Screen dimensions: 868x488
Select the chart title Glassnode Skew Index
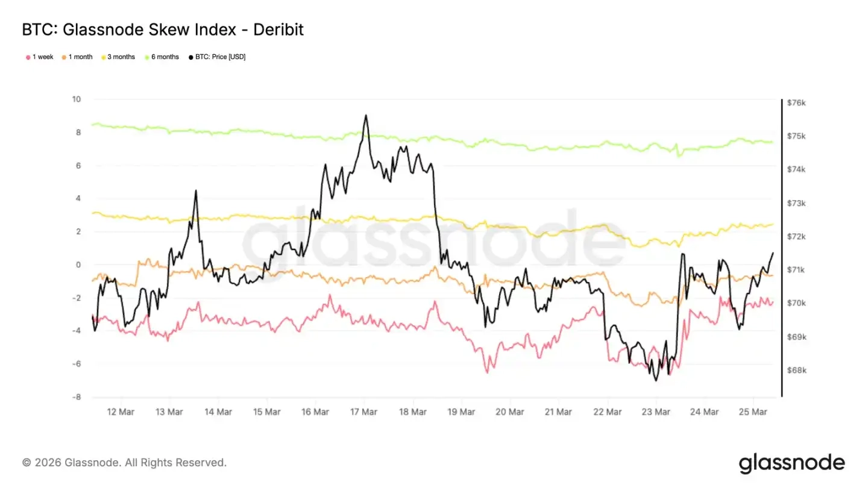click(163, 29)
